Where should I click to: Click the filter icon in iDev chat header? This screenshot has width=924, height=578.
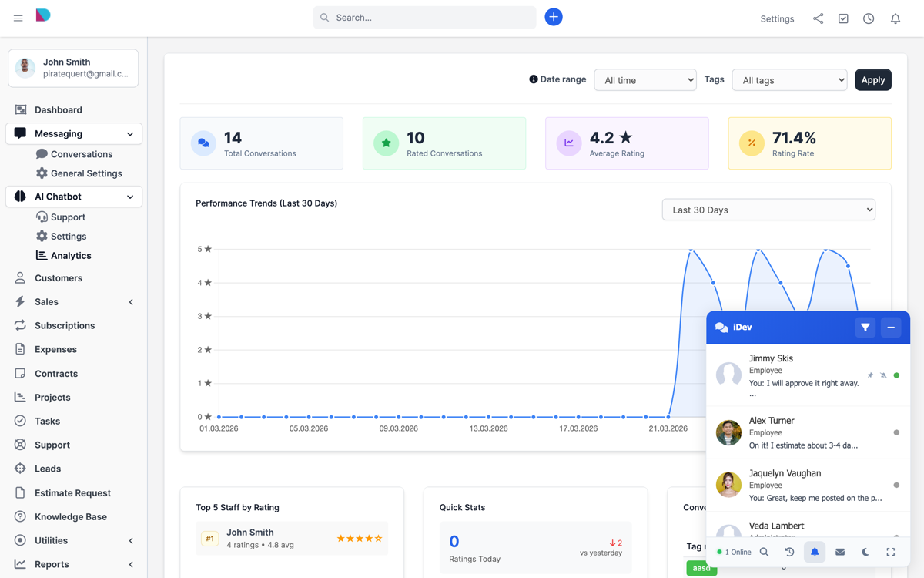pos(865,328)
